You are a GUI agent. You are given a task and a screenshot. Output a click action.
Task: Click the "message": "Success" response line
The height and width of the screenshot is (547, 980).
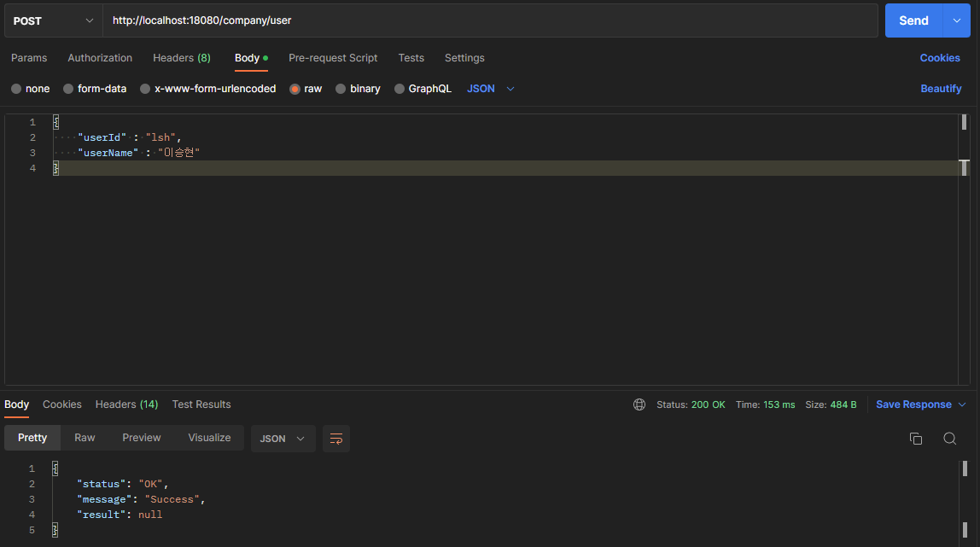click(141, 499)
